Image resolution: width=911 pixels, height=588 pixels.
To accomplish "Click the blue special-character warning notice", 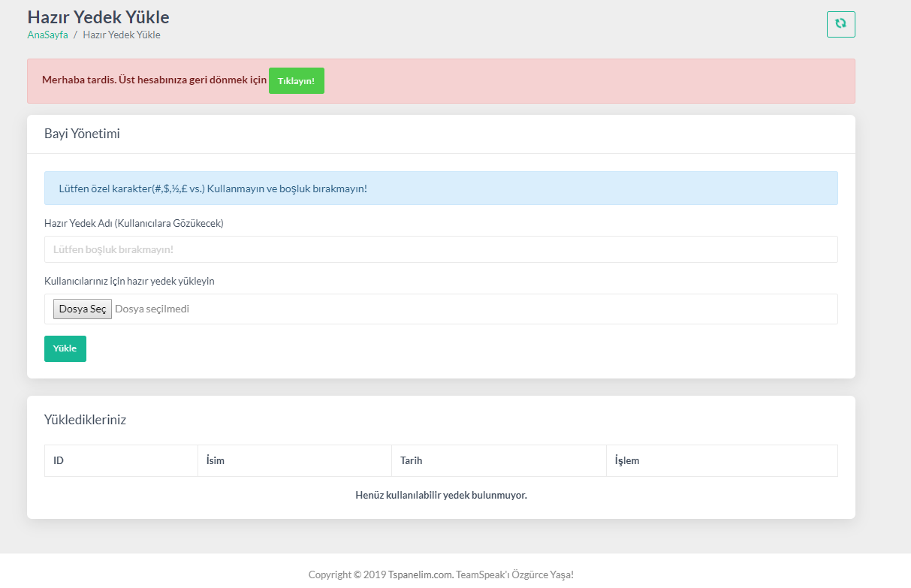I will coord(441,188).
